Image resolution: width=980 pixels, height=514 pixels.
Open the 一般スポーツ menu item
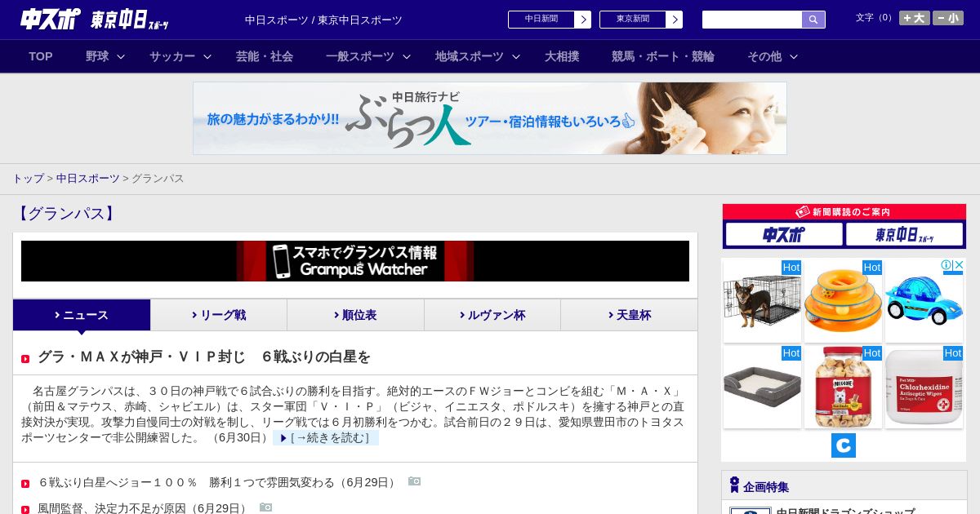tap(360, 56)
